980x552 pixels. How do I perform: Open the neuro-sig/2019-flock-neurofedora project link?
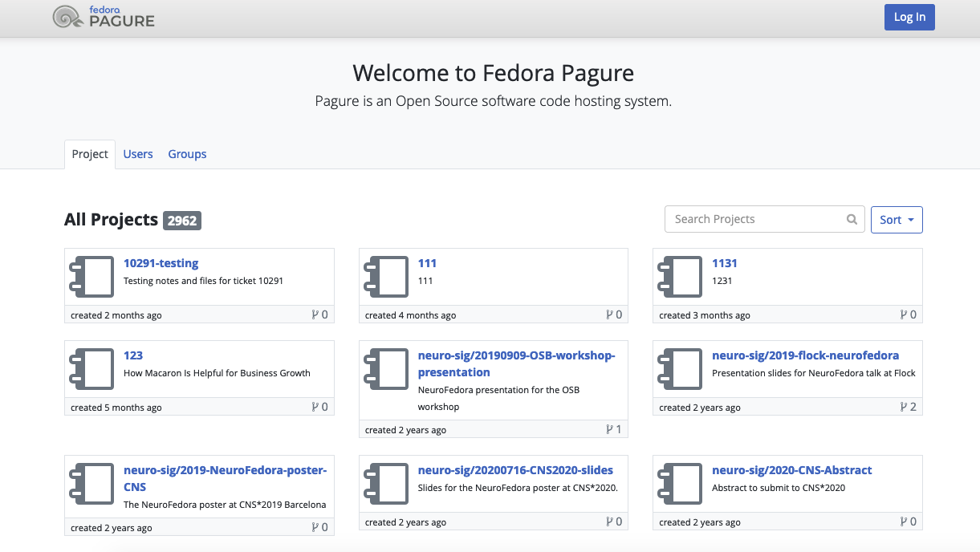805,355
